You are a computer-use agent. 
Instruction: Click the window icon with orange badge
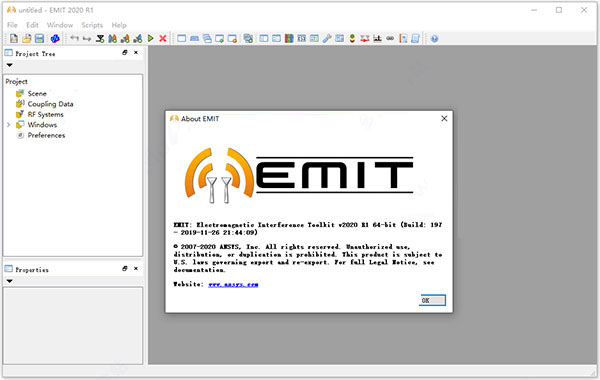point(232,38)
